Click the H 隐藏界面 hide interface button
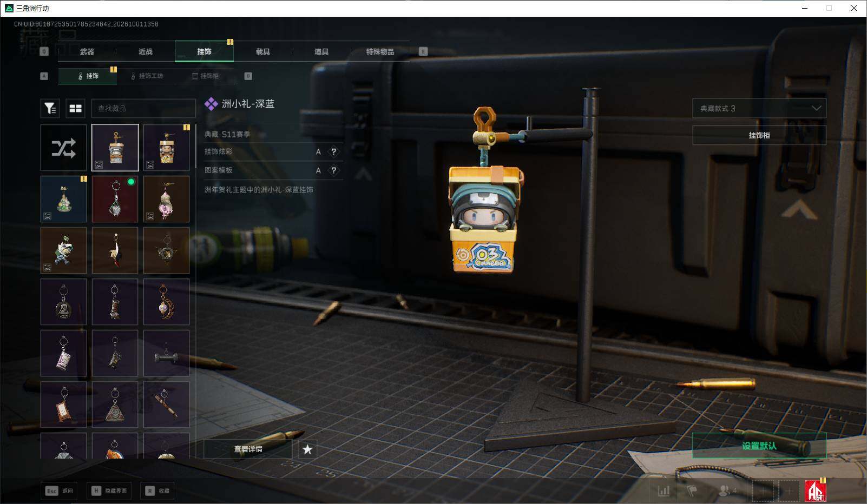This screenshot has height=504, width=867. pyautogui.click(x=110, y=490)
